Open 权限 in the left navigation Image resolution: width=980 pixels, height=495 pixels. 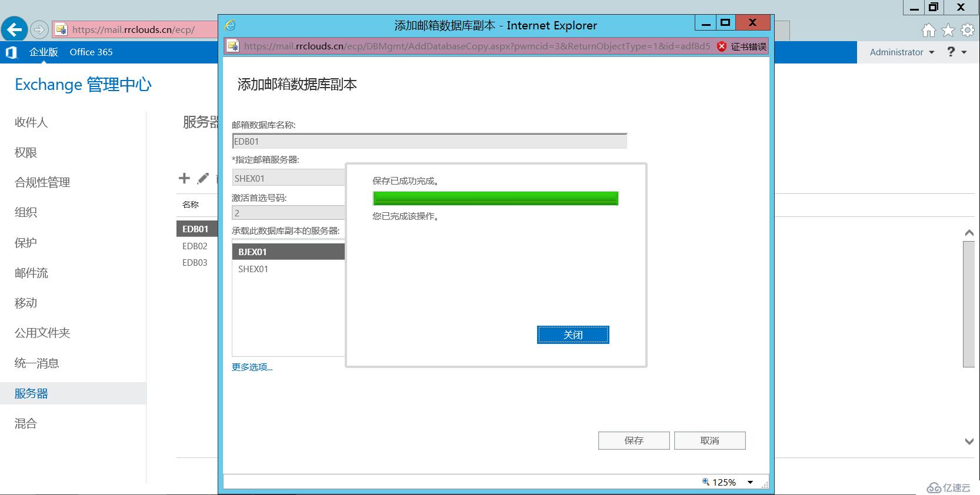click(x=26, y=152)
